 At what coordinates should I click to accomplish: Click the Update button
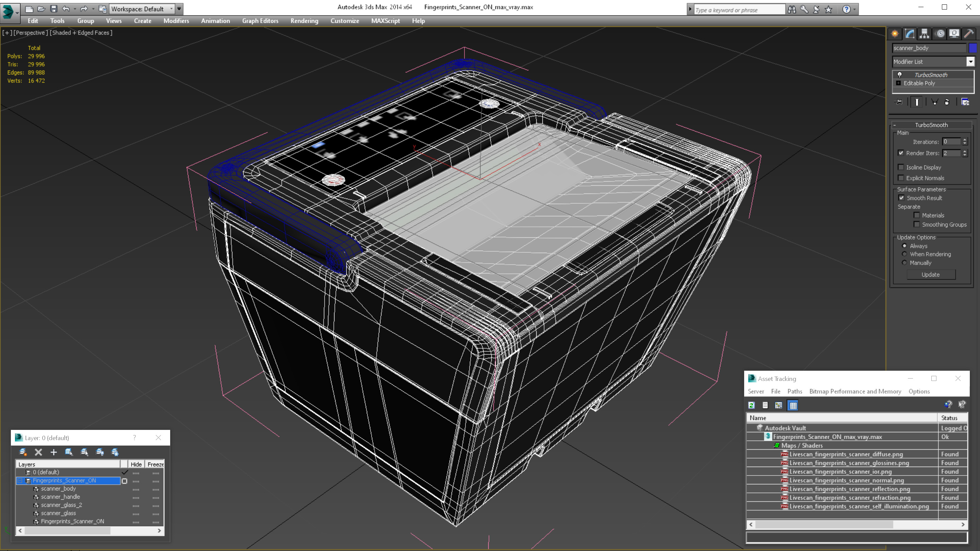(x=931, y=274)
